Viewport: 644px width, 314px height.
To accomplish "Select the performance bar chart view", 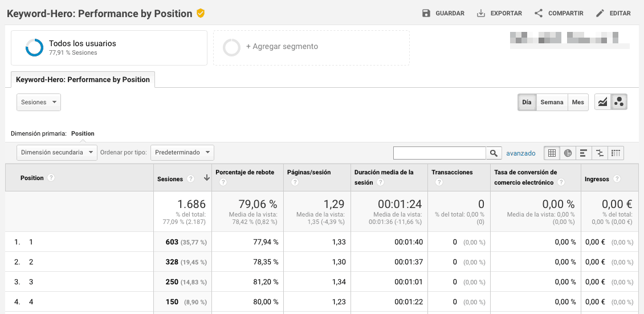I will [584, 153].
